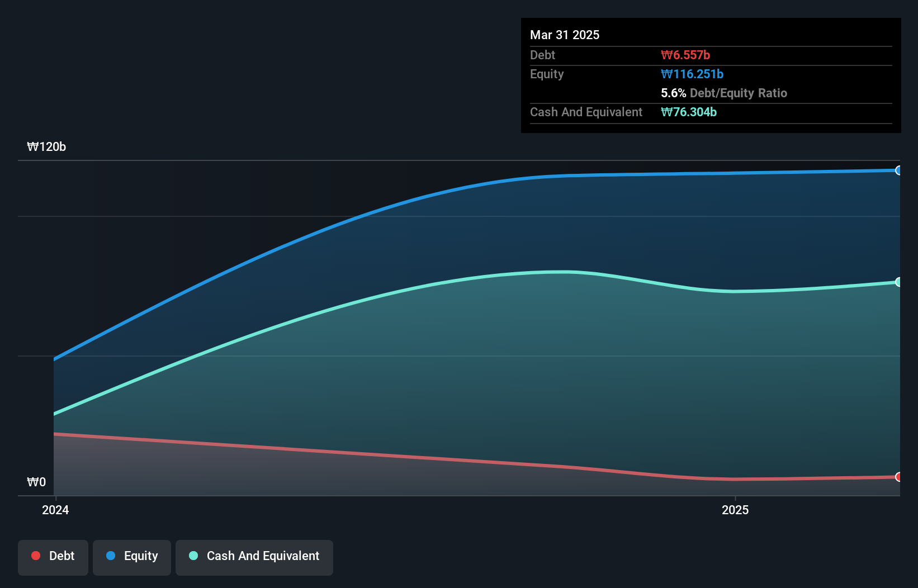
Task: Click the ₩120b gridline label
Action: point(46,147)
